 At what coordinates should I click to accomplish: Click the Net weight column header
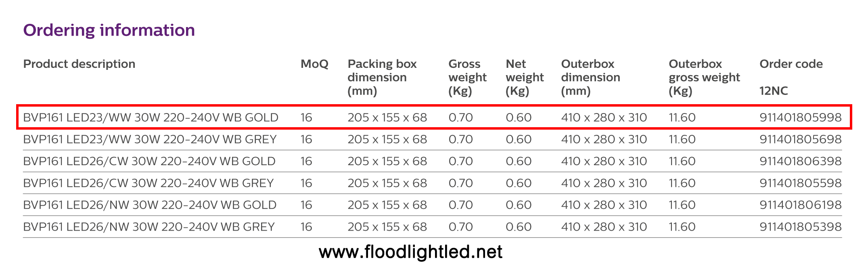click(525, 77)
